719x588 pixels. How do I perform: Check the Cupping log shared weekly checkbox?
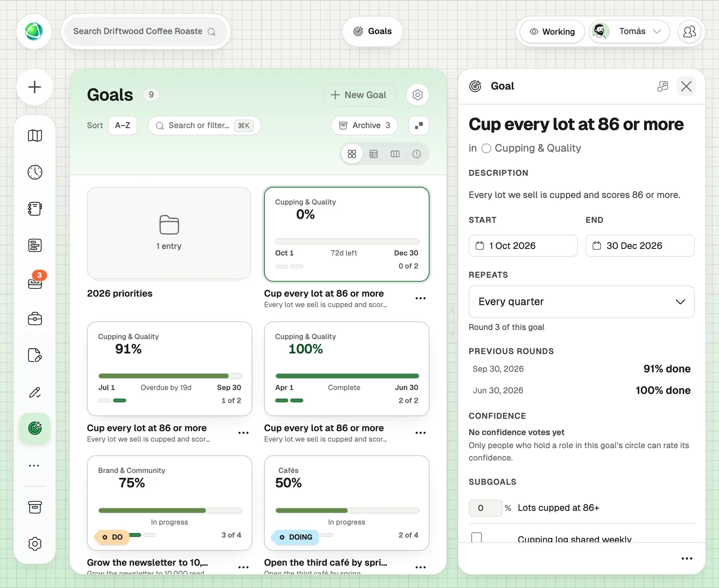pos(476,538)
